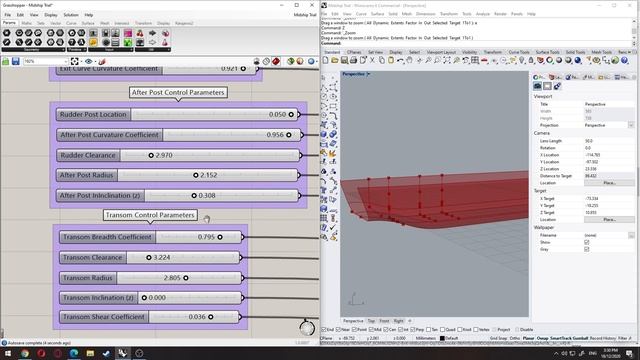Open Windows Start menu
This screenshot has width=640, height=360.
pyautogui.click(x=7, y=353)
